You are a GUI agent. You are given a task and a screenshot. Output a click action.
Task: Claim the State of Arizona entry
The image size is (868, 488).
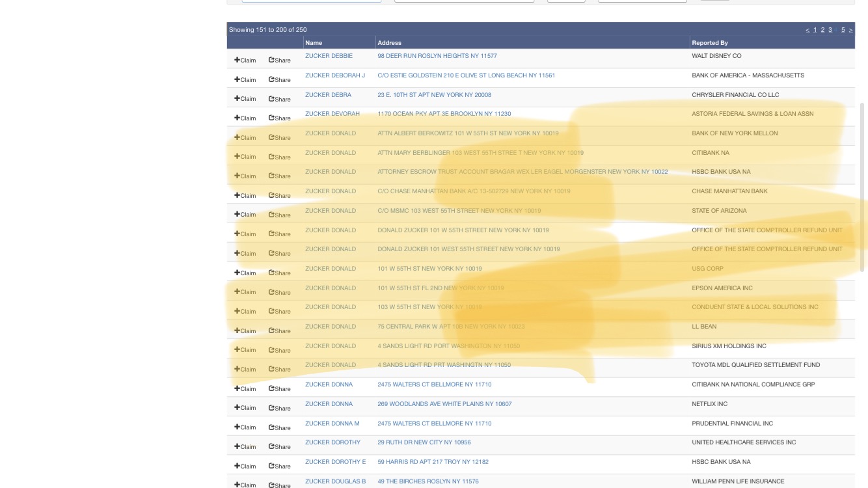pyautogui.click(x=245, y=215)
